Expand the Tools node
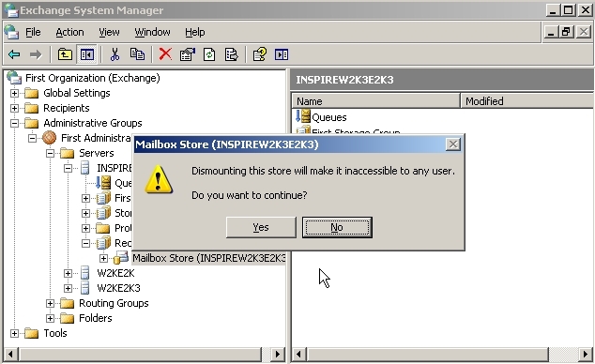 tap(14, 333)
